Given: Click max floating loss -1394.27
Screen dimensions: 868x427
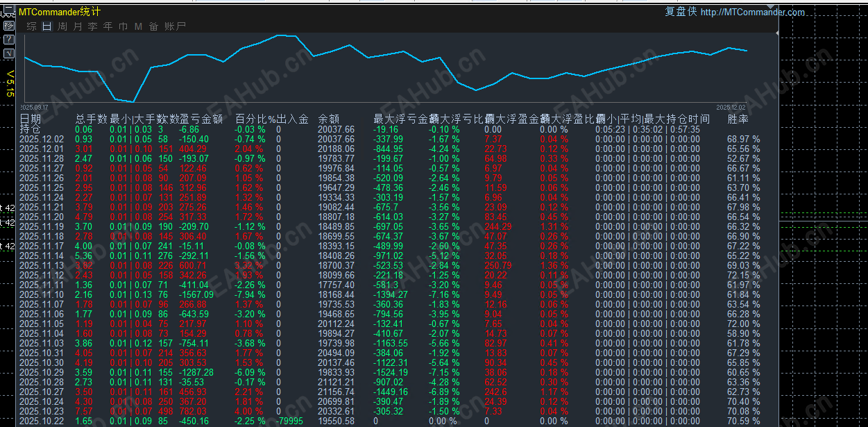Looking at the screenshot, I should coord(391,295).
